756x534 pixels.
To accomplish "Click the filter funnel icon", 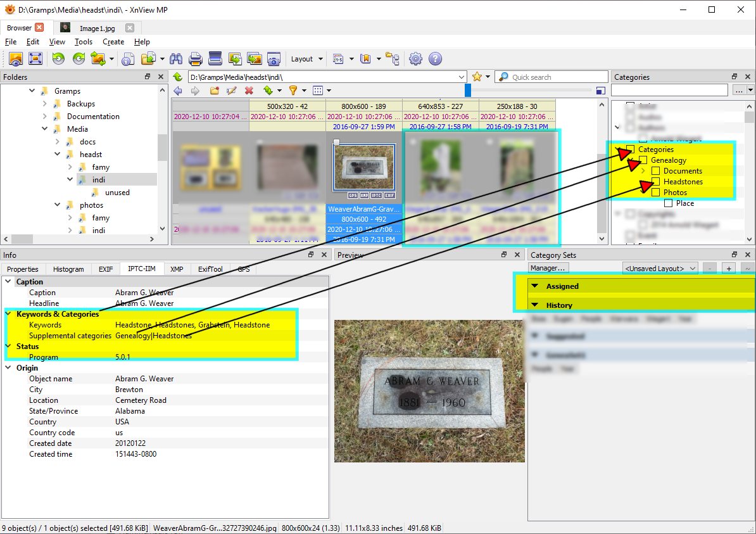I will [293, 91].
